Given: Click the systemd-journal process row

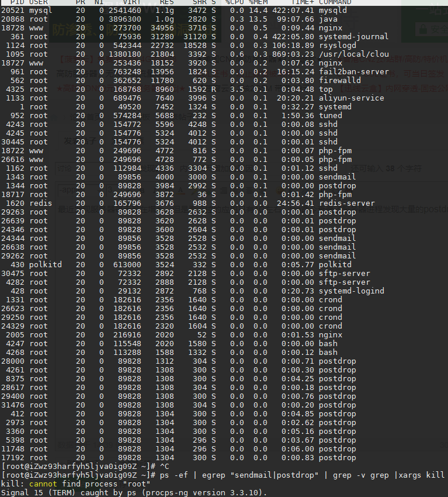Looking at the screenshot, I should tap(195, 37).
